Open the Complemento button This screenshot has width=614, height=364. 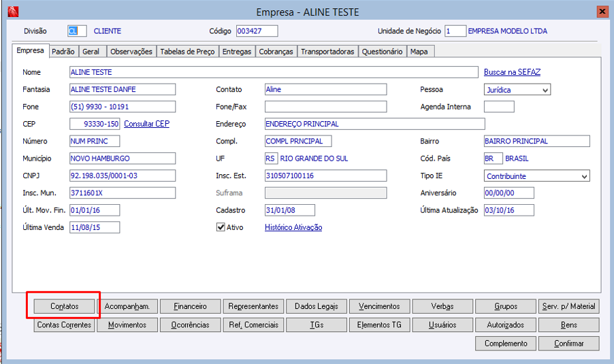506,344
